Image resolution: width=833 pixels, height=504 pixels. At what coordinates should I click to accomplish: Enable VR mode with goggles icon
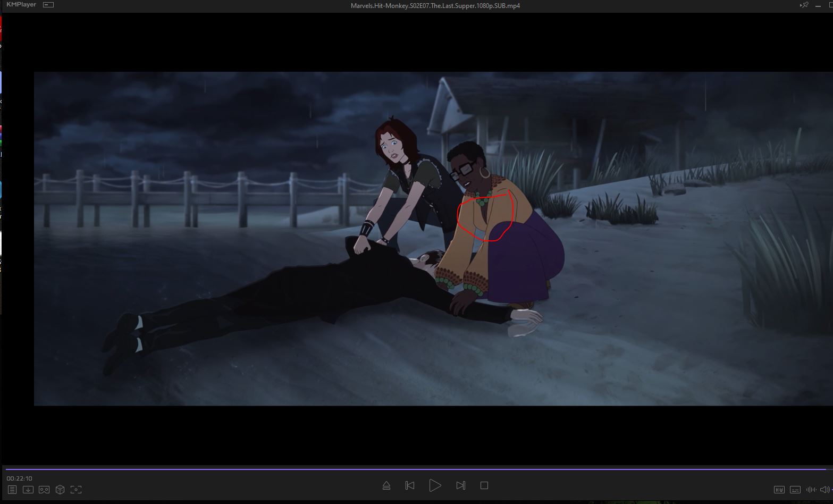(x=44, y=490)
